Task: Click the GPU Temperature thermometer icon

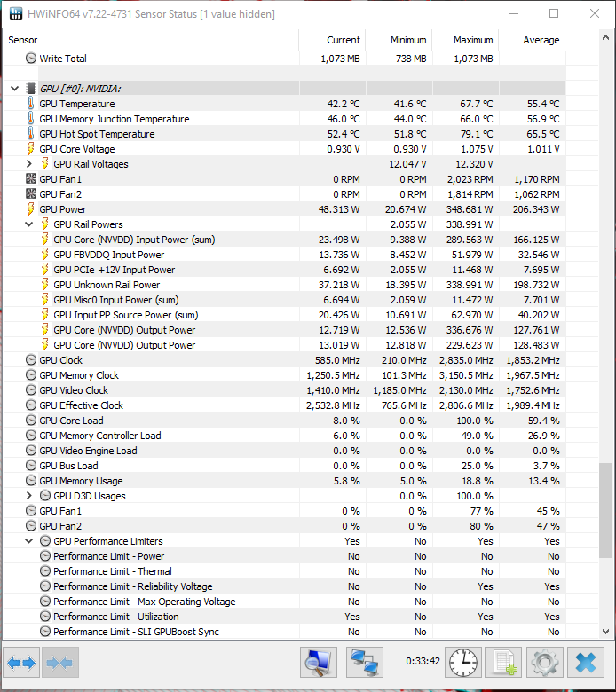Action: (x=30, y=104)
